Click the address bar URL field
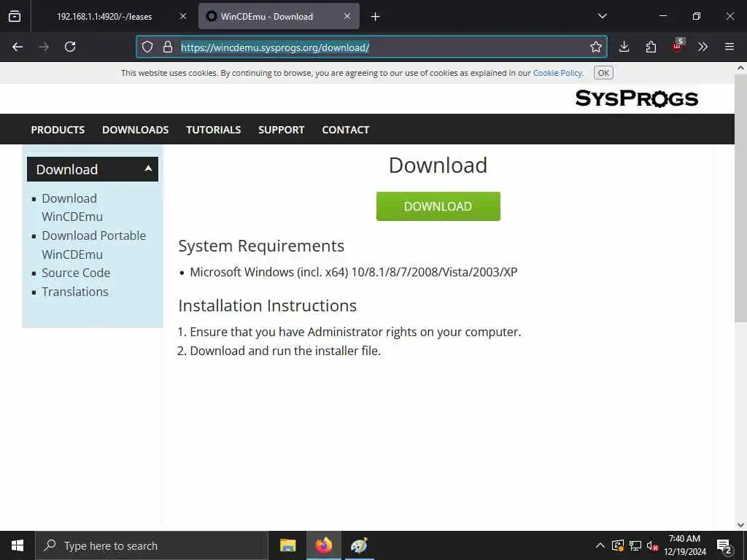 pos(371,47)
